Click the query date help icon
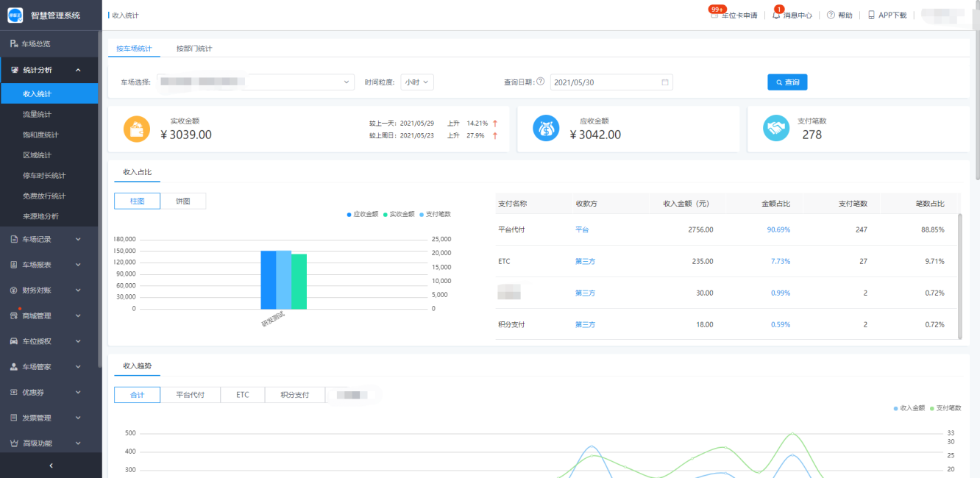 click(540, 82)
